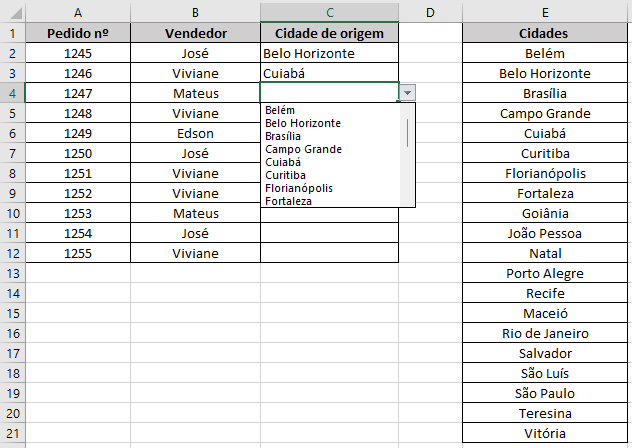Select row 13 header

pos(12,273)
